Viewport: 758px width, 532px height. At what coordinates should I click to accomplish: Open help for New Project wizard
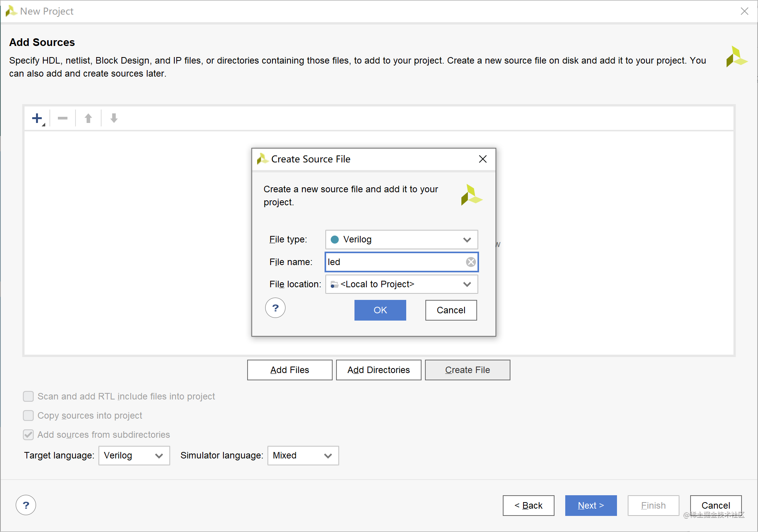tap(26, 505)
